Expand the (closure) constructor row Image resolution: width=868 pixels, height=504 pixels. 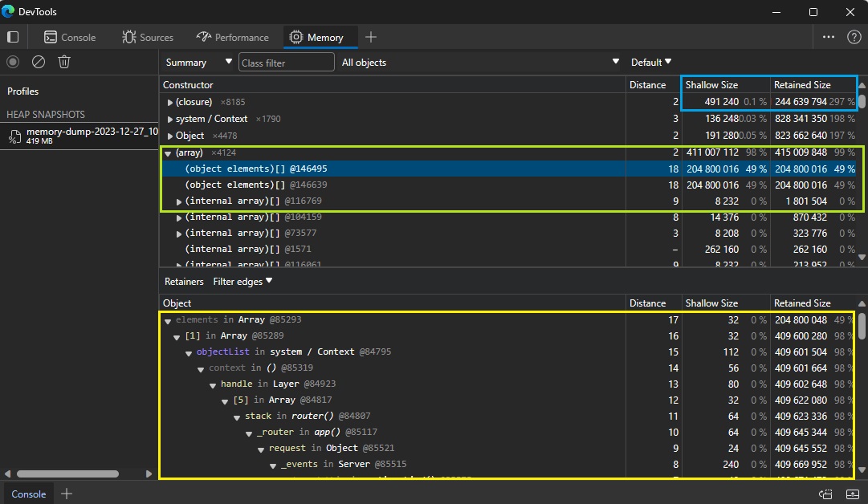(169, 102)
